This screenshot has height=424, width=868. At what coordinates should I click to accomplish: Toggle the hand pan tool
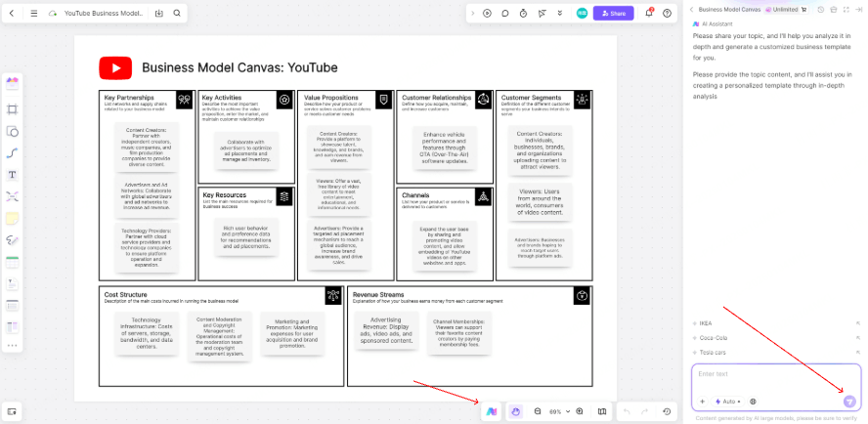click(x=515, y=411)
